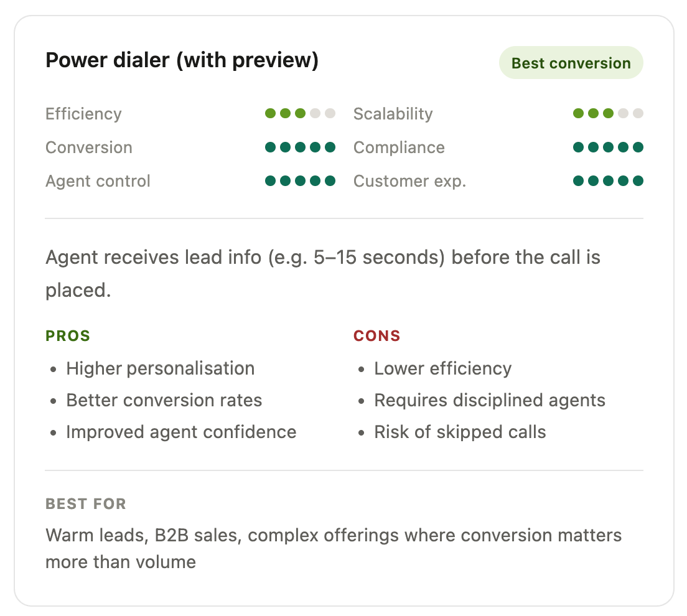
Task: Select the Customer exp. rating dots
Action: click(x=608, y=180)
